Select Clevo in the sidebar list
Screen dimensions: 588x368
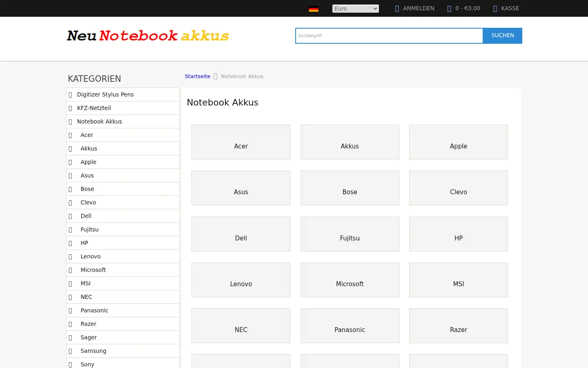[x=123, y=202]
